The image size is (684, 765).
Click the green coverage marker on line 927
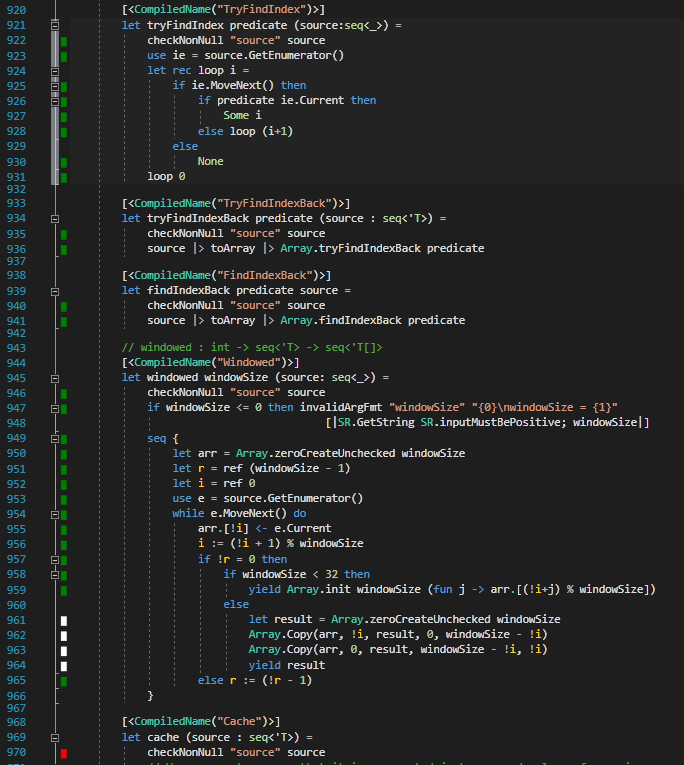[64, 117]
